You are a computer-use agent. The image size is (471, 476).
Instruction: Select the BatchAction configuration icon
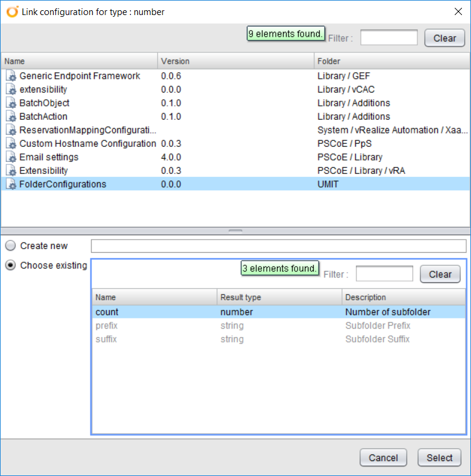11,117
